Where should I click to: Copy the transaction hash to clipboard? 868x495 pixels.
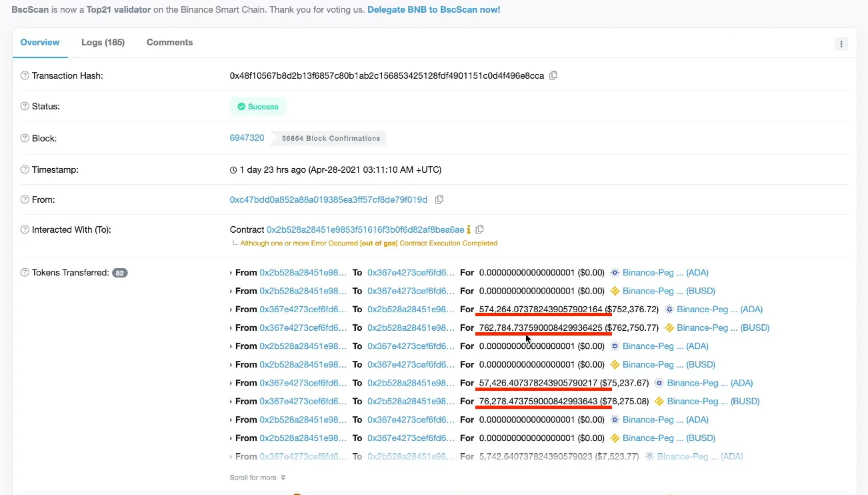point(553,75)
